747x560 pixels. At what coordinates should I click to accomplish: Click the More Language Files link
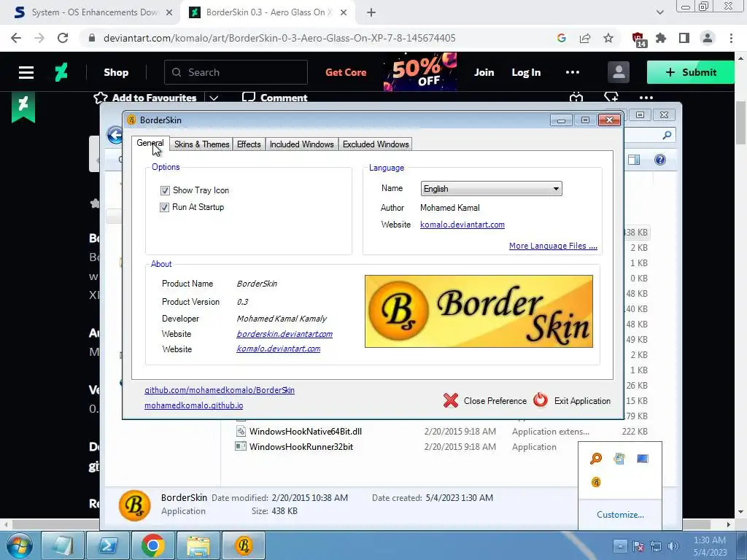tap(553, 246)
